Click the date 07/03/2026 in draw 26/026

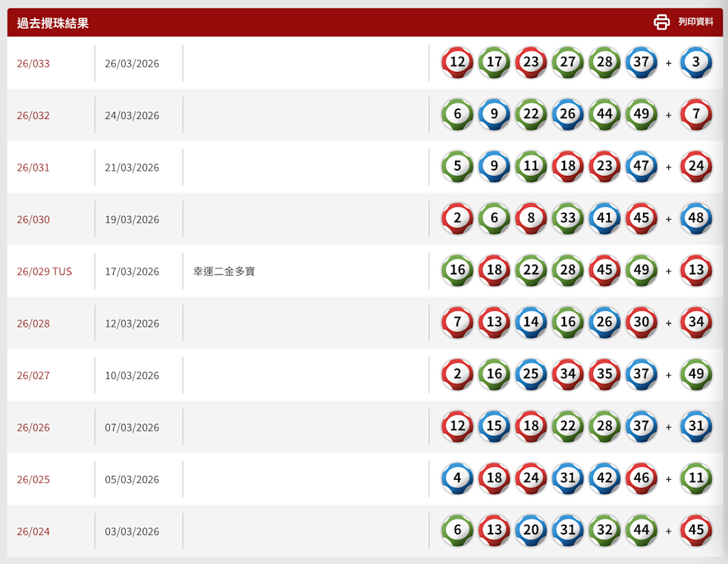(132, 428)
